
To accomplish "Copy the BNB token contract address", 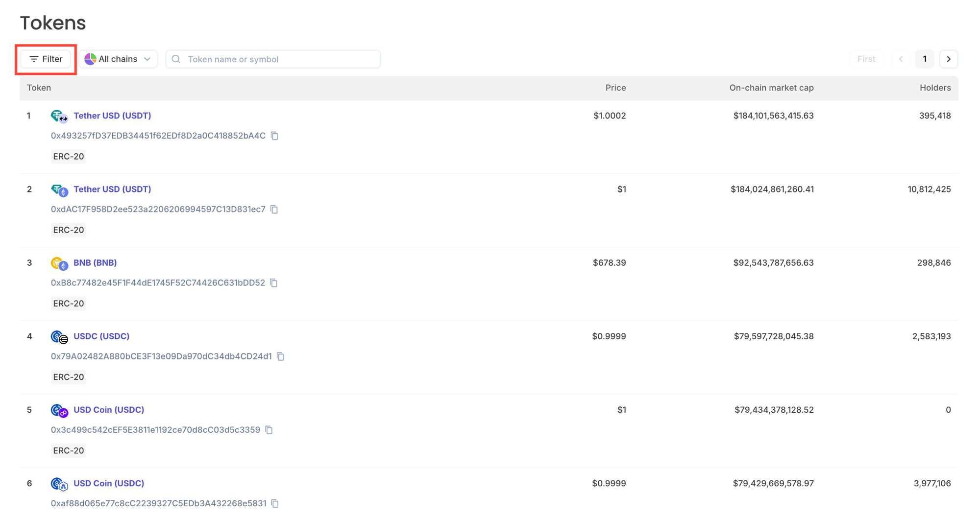I will click(x=274, y=283).
